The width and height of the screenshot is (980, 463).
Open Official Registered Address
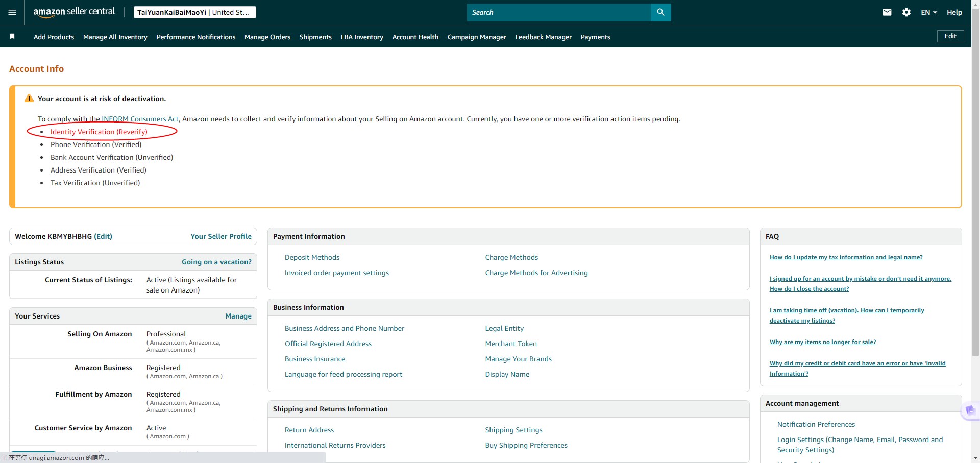(328, 344)
